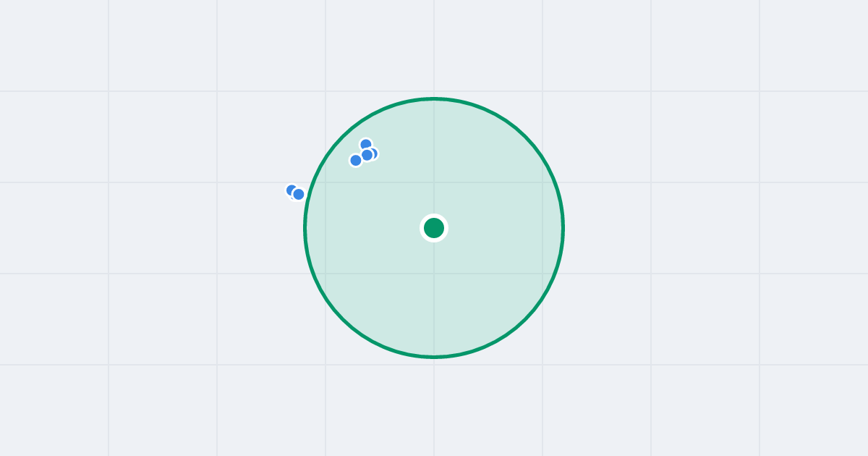Click the green center marker of the circle
The width and height of the screenshot is (868, 456).
[x=434, y=228]
